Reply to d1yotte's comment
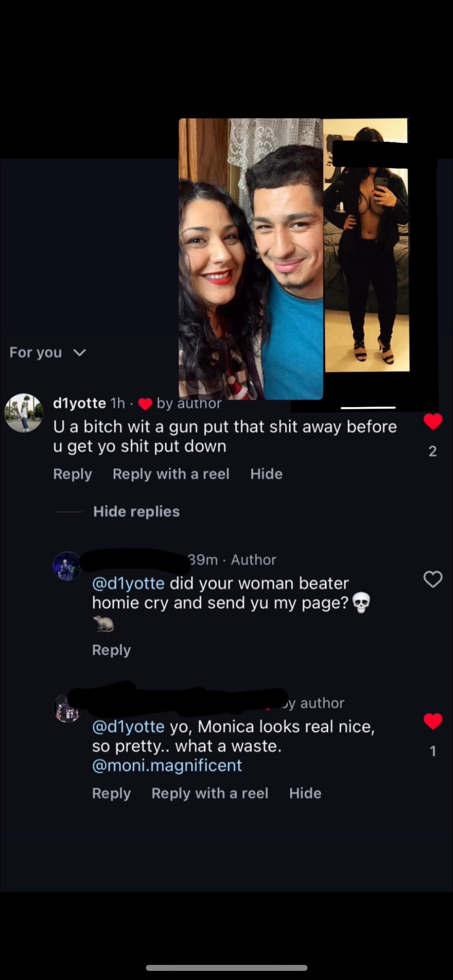Image resolution: width=453 pixels, height=980 pixels. (72, 474)
